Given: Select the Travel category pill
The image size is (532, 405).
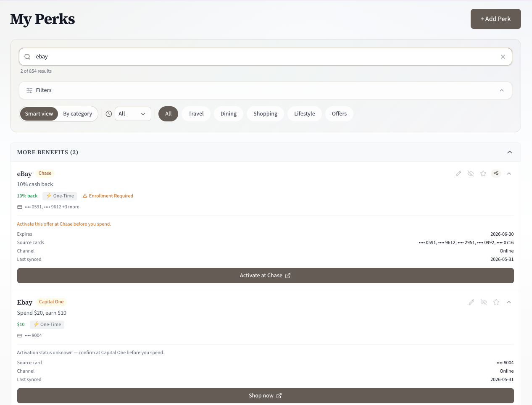Looking at the screenshot, I should [x=196, y=114].
